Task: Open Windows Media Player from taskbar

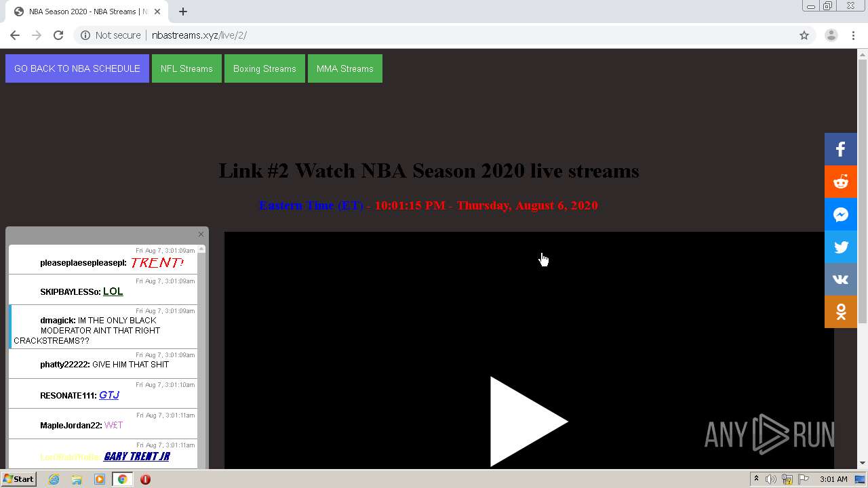Action: pos(100,479)
